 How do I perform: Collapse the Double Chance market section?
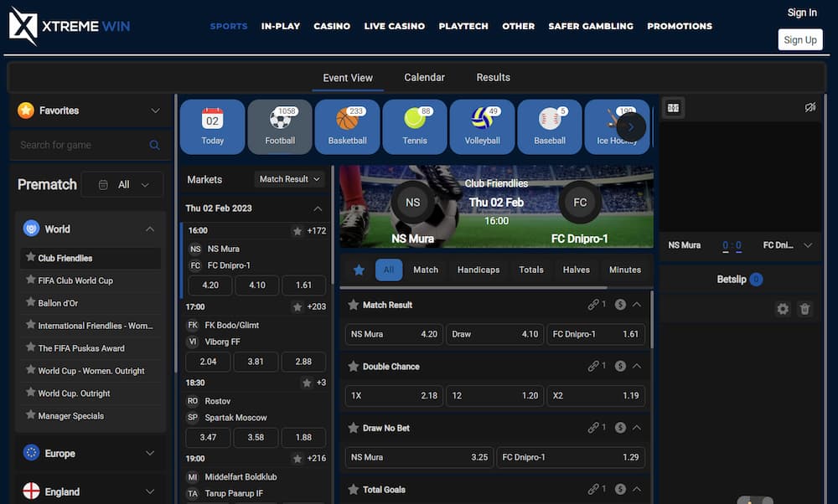coord(637,366)
